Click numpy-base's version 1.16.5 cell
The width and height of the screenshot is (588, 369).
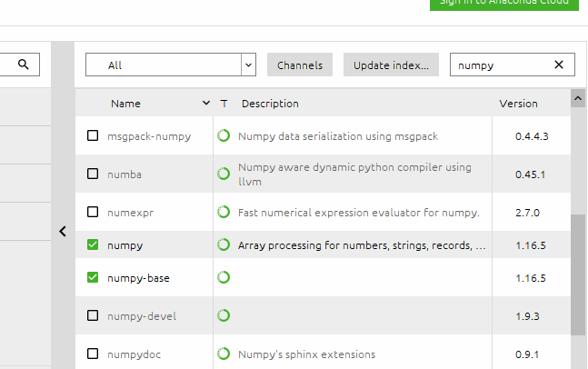coord(530,278)
